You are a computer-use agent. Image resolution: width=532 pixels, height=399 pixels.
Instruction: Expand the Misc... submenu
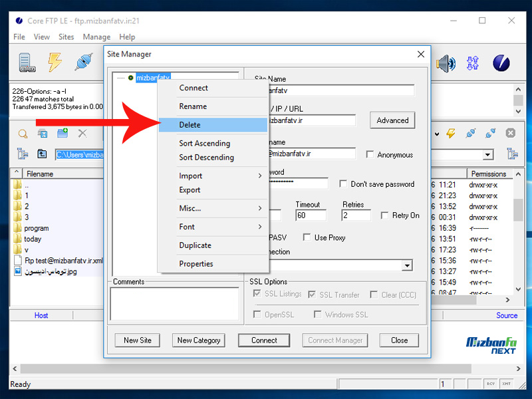[x=213, y=208]
